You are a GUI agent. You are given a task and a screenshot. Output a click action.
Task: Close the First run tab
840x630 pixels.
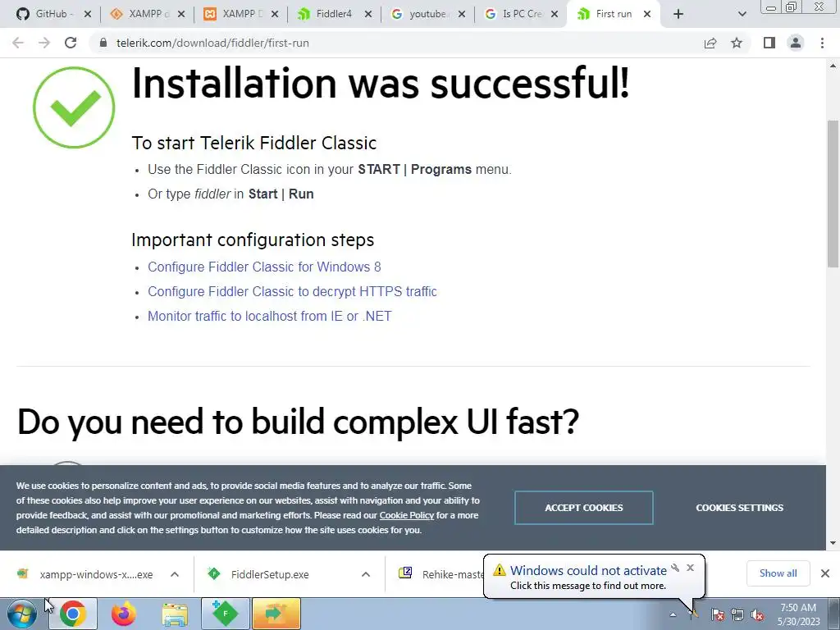pyautogui.click(x=647, y=15)
